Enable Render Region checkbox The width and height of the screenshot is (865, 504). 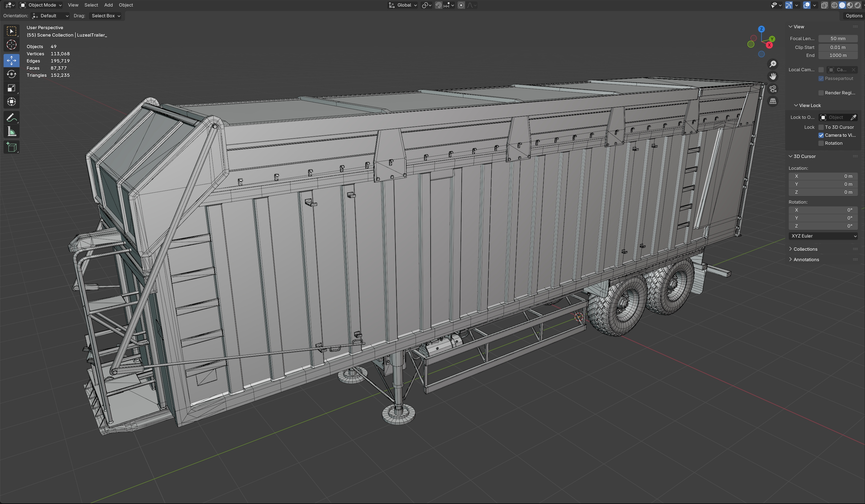click(x=821, y=93)
